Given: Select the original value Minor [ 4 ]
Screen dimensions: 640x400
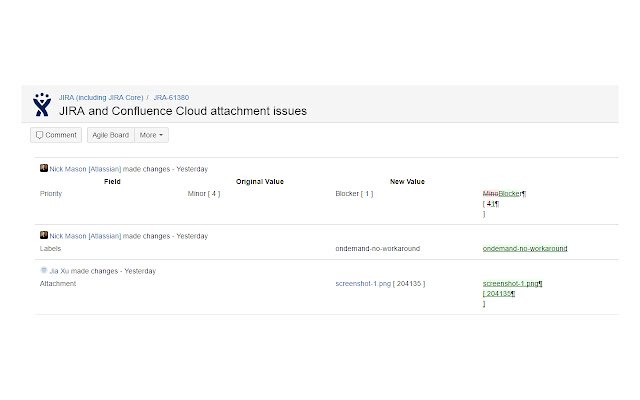Looking at the screenshot, I should [204, 193].
